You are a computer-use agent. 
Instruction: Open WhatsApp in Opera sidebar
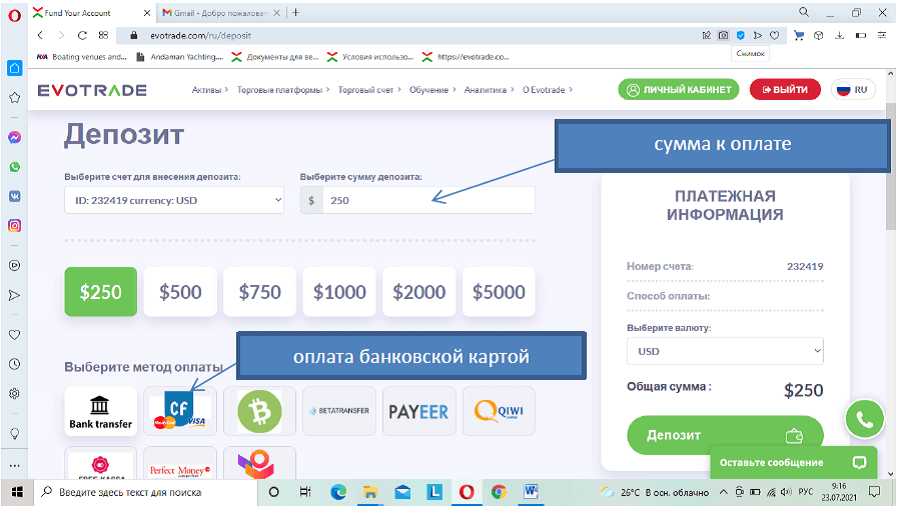point(15,167)
